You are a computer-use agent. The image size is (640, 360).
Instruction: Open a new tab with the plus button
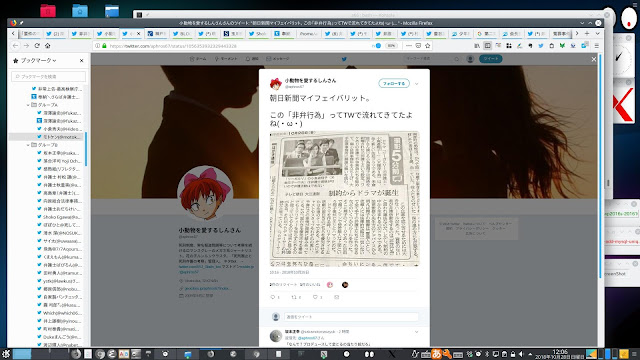[x=587, y=33]
